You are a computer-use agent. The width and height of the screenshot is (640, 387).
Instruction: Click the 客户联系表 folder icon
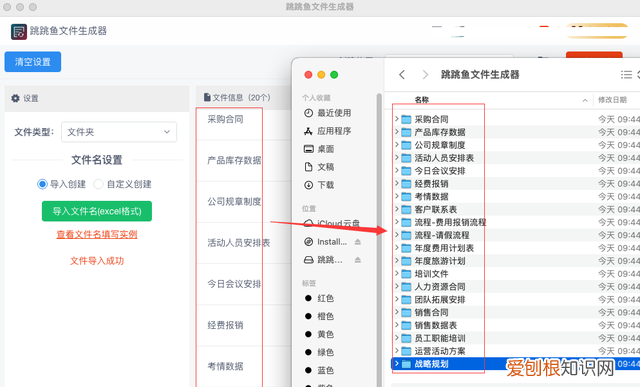tap(406, 209)
